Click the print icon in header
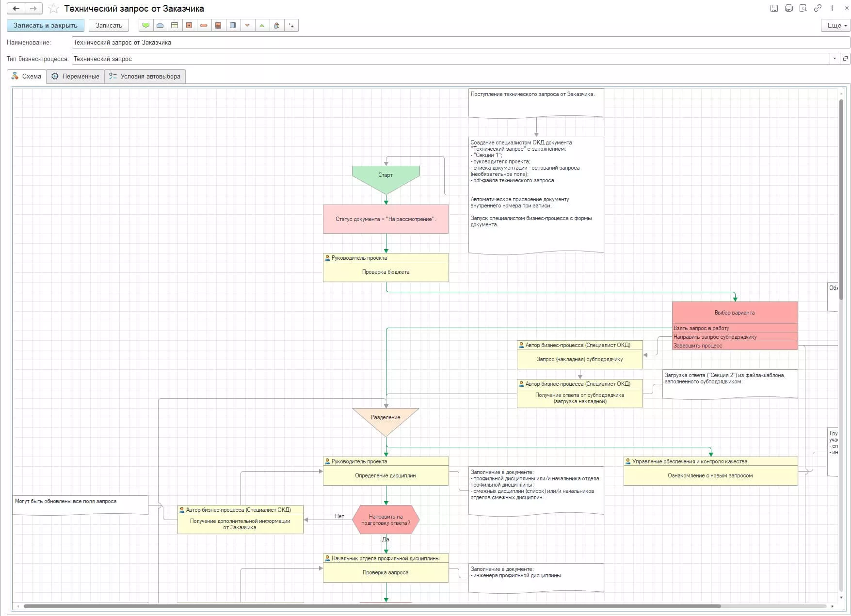The image size is (851, 616). pyautogui.click(x=789, y=8)
